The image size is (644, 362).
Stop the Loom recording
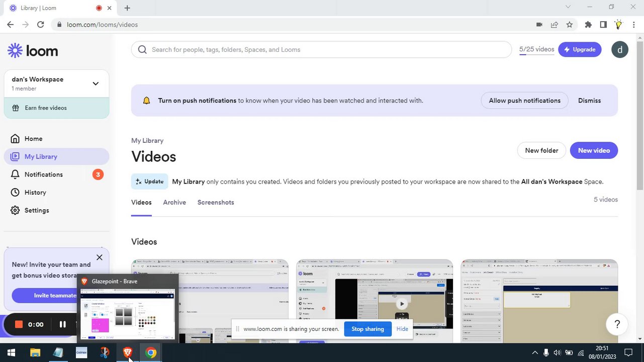click(19, 324)
